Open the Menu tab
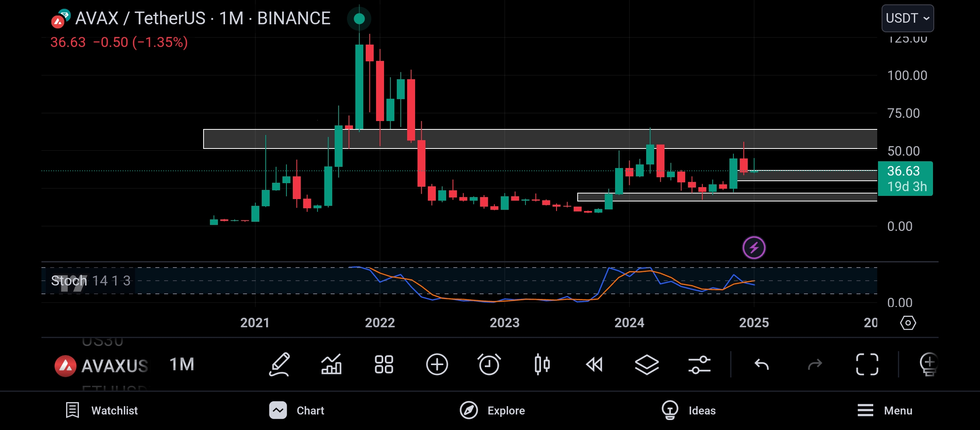The height and width of the screenshot is (430, 980). (885, 410)
